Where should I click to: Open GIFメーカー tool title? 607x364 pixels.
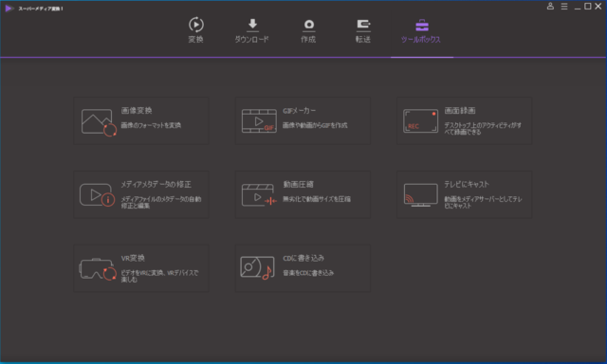pos(300,111)
